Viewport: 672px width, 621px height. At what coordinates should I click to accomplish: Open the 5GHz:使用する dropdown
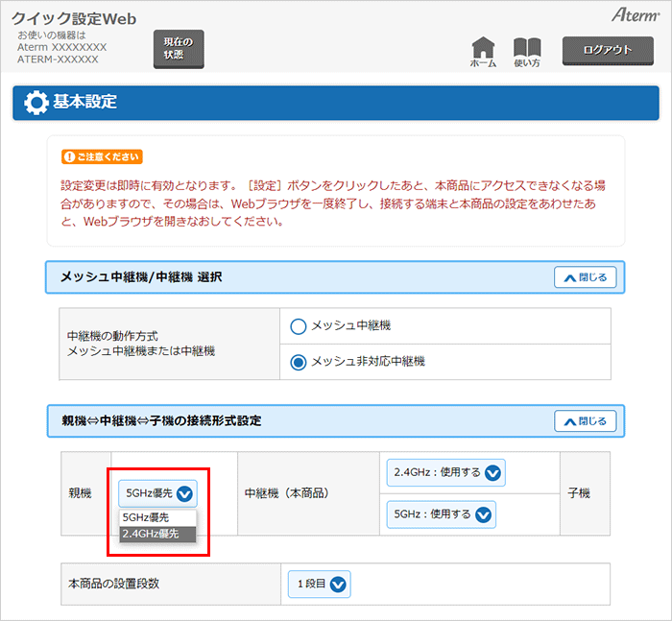pos(439,514)
